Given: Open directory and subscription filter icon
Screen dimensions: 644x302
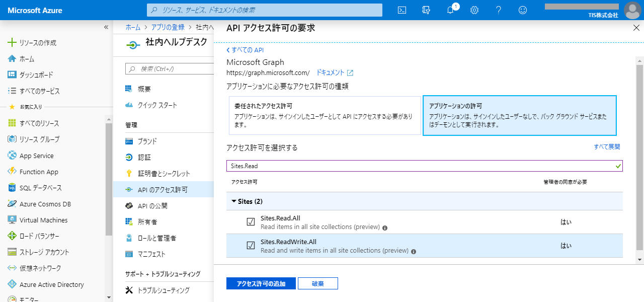Looking at the screenshot, I should click(426, 10).
